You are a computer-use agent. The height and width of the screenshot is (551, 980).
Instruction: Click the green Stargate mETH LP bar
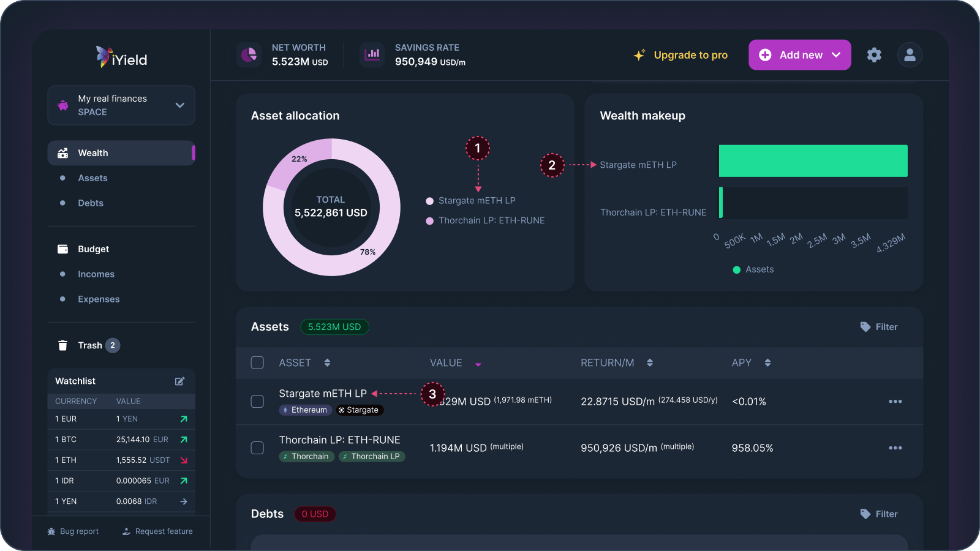(x=813, y=160)
